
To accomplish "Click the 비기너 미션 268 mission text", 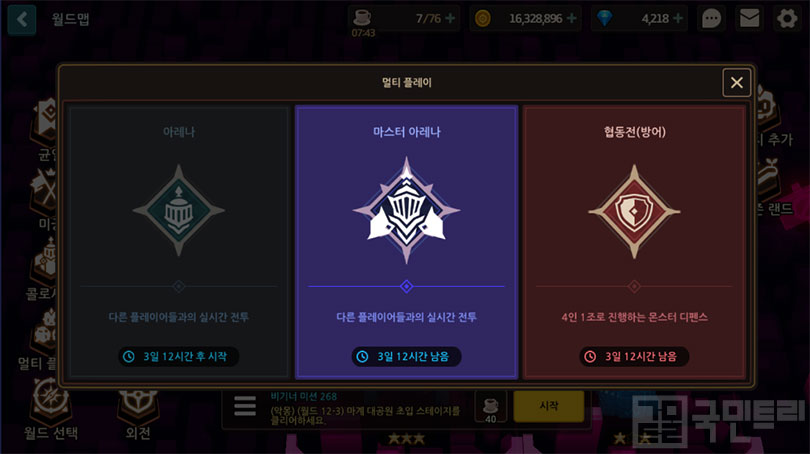I will tap(304, 397).
